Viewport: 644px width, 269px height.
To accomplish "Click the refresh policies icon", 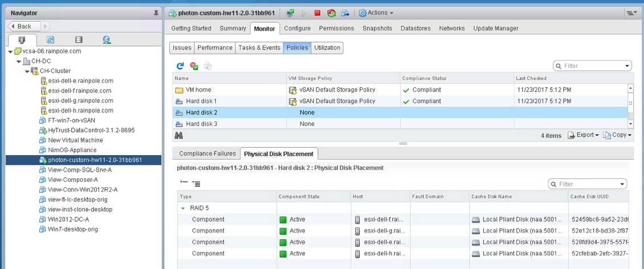I will (x=180, y=66).
